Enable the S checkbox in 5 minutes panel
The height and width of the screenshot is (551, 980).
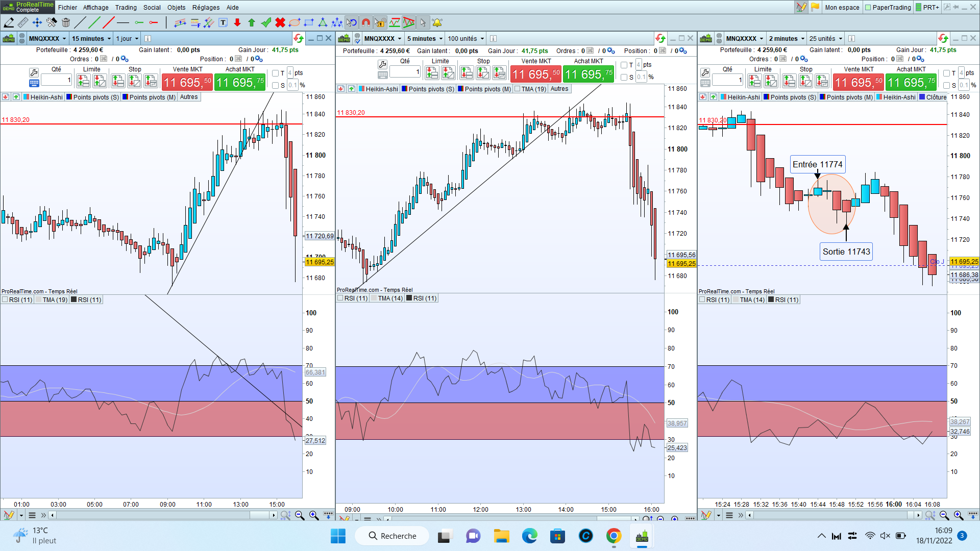[x=624, y=77]
